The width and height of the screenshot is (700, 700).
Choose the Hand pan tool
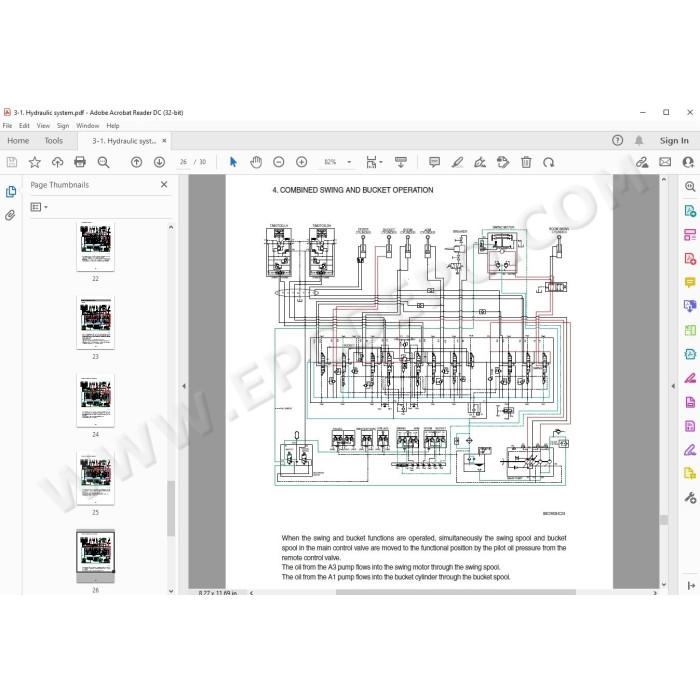[x=256, y=162]
